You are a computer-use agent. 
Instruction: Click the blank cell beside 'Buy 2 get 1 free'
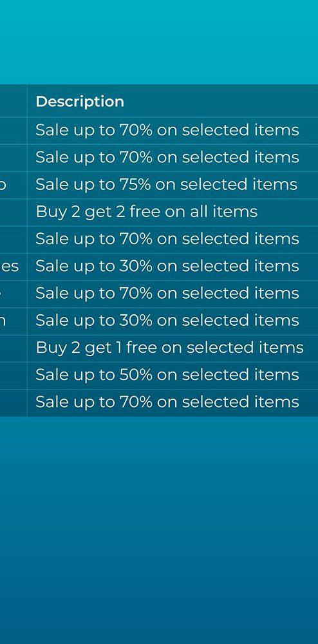pyautogui.click(x=14, y=348)
